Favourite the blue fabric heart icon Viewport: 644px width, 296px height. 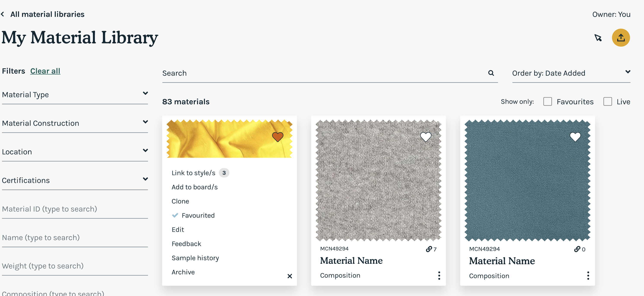[575, 137]
